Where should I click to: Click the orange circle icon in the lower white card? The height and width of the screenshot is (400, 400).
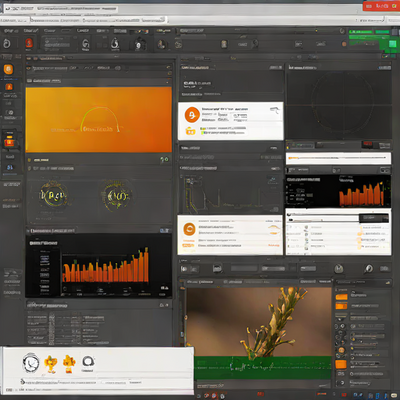pos(189,230)
